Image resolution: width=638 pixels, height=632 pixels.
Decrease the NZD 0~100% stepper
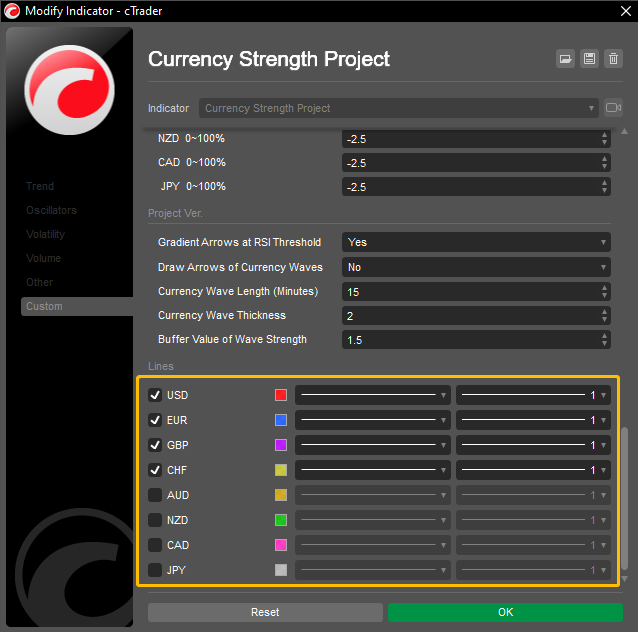[x=604, y=143]
